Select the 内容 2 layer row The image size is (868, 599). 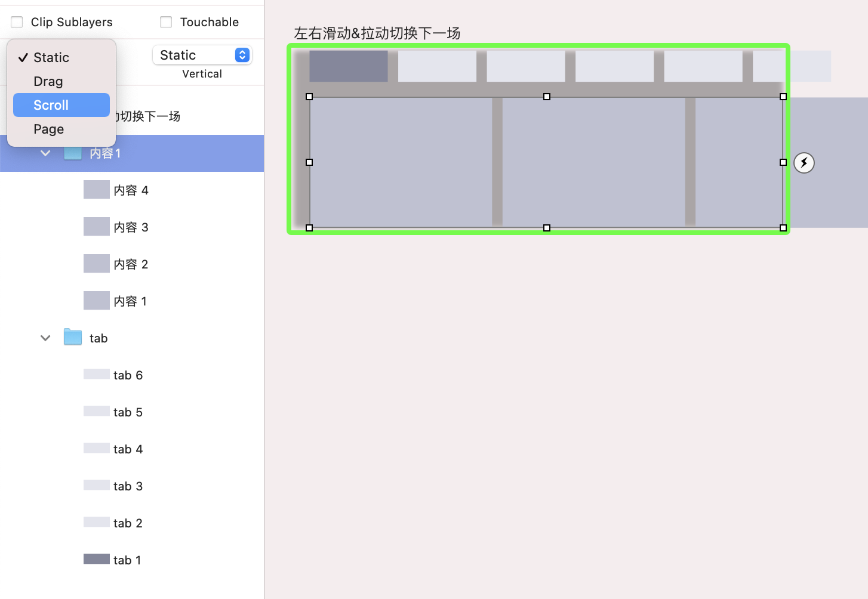(131, 264)
